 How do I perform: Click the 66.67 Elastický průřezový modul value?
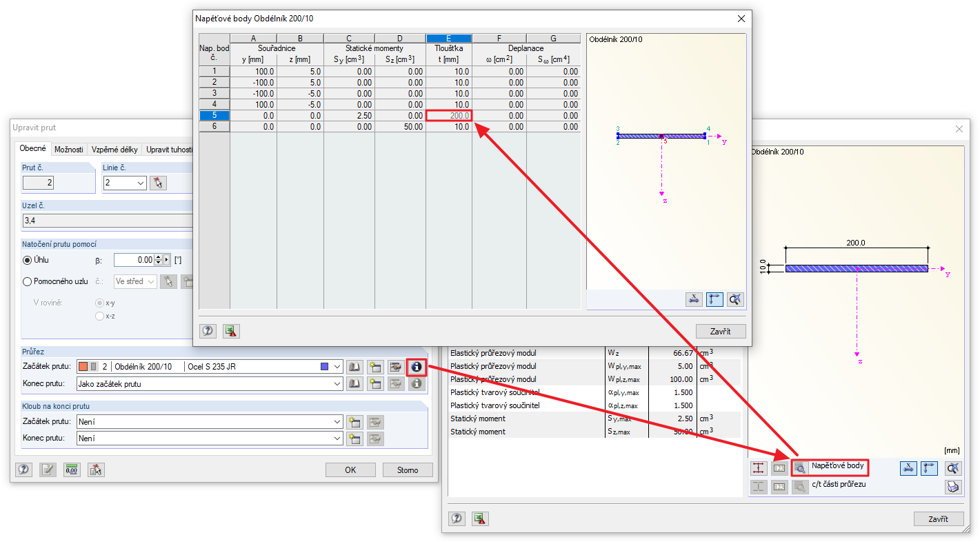(x=672, y=353)
